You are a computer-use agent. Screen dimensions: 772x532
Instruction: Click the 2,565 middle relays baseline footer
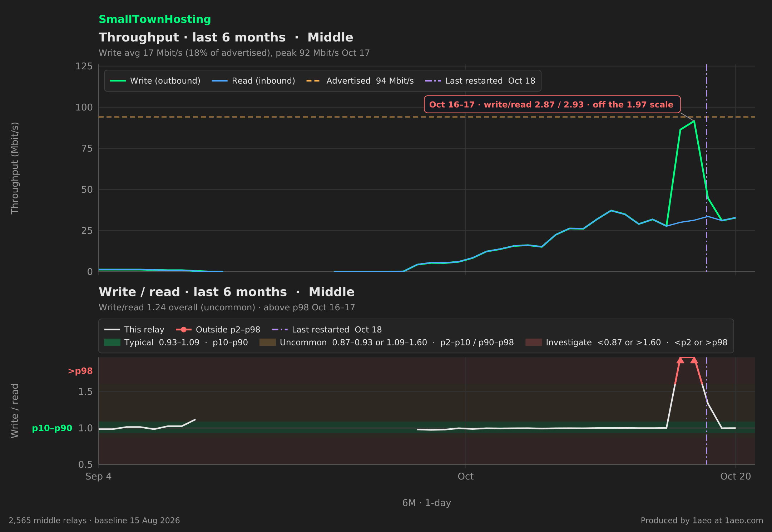point(94,521)
